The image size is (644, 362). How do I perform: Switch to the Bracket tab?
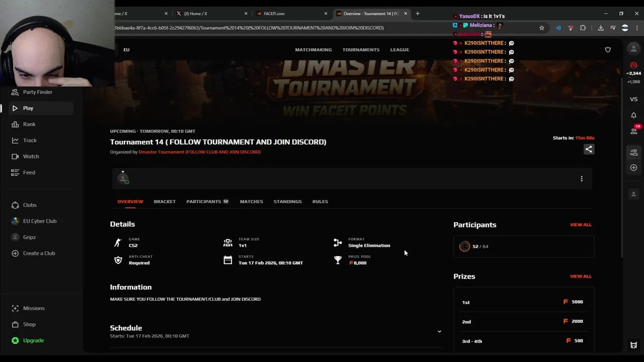pos(165,202)
